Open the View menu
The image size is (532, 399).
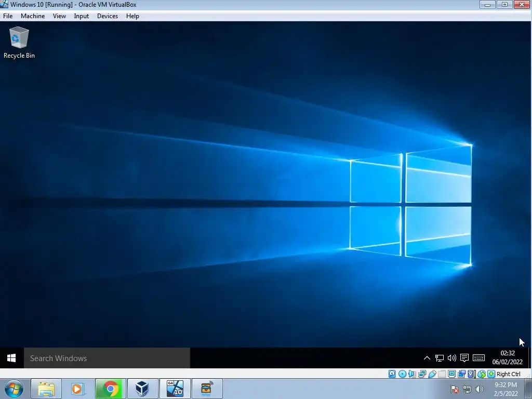coord(59,16)
